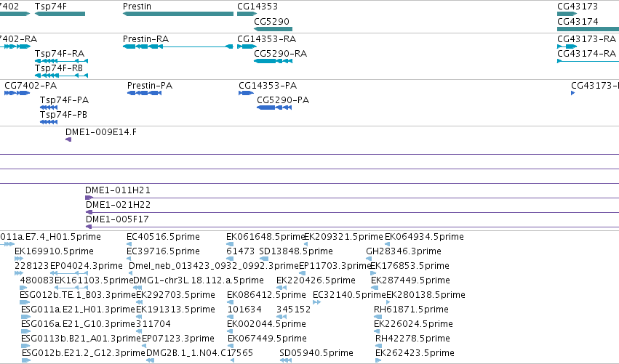Click EST EK161103.5prime
Screen dimensions: 619x364
[x=94, y=280]
